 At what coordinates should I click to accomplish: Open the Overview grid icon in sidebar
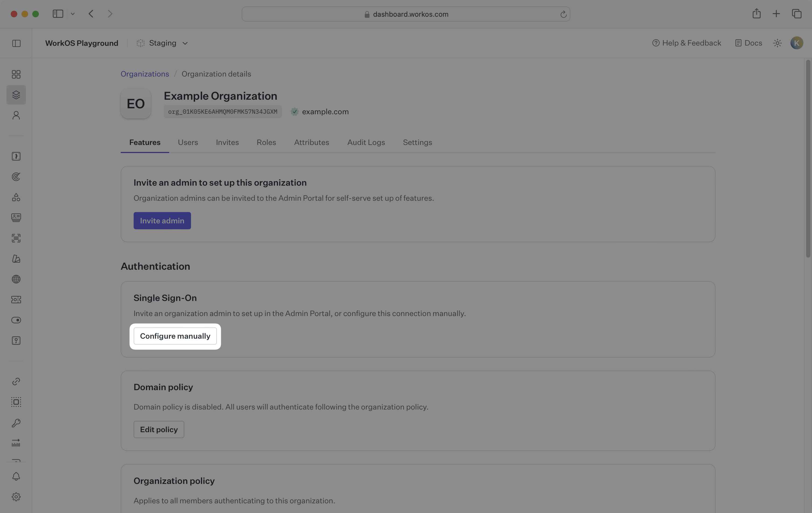(16, 74)
